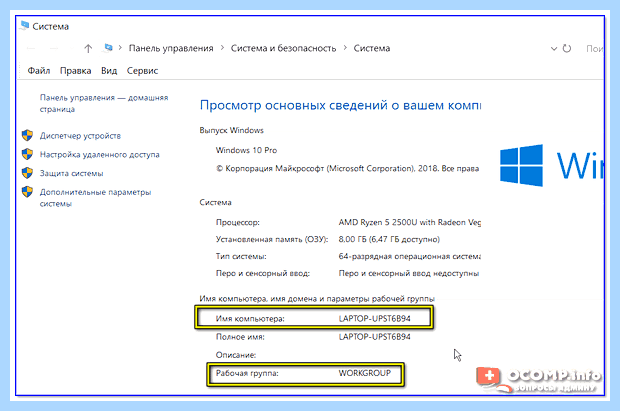Open the Правка menu
Viewport: 620px width, 411px height.
click(x=75, y=70)
